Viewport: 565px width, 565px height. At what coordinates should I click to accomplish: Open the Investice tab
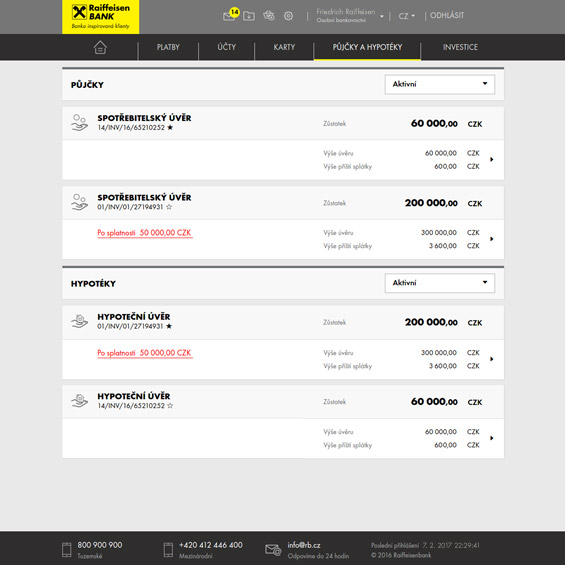460,47
